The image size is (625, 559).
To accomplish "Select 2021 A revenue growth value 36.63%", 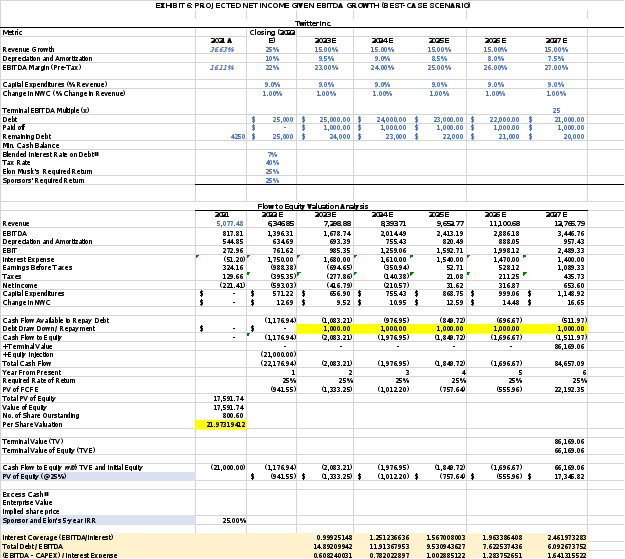I will (222, 49).
